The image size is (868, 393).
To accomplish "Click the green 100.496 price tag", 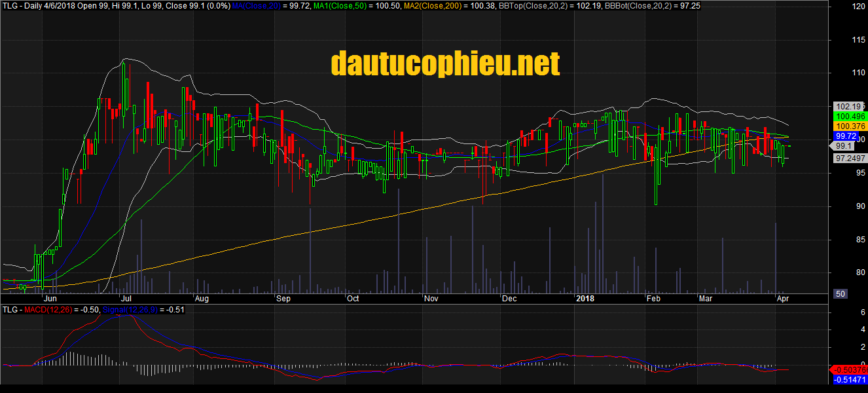I will (x=848, y=116).
